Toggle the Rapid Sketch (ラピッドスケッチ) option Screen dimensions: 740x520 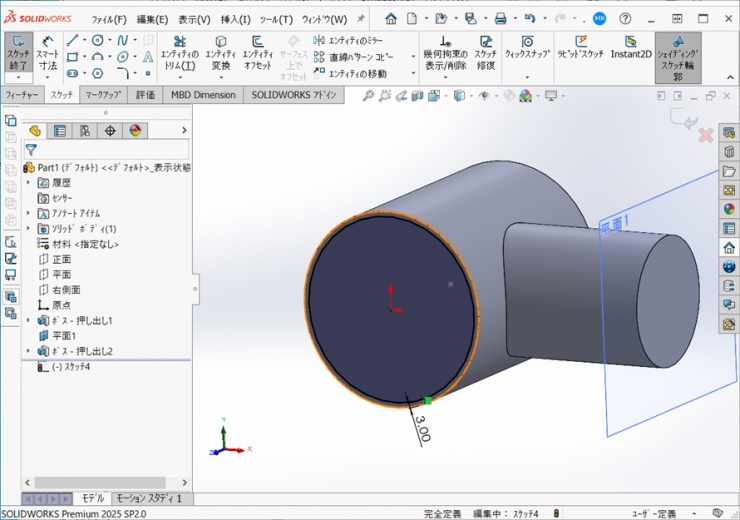pos(580,48)
